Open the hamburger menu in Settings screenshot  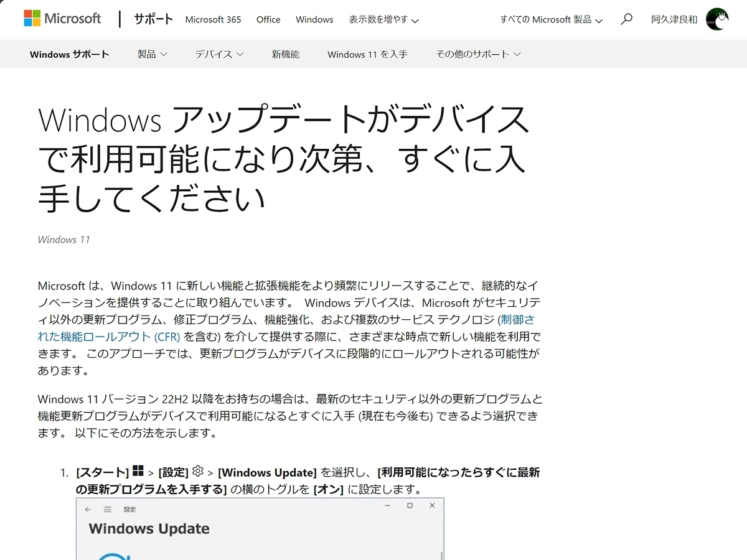(108, 509)
